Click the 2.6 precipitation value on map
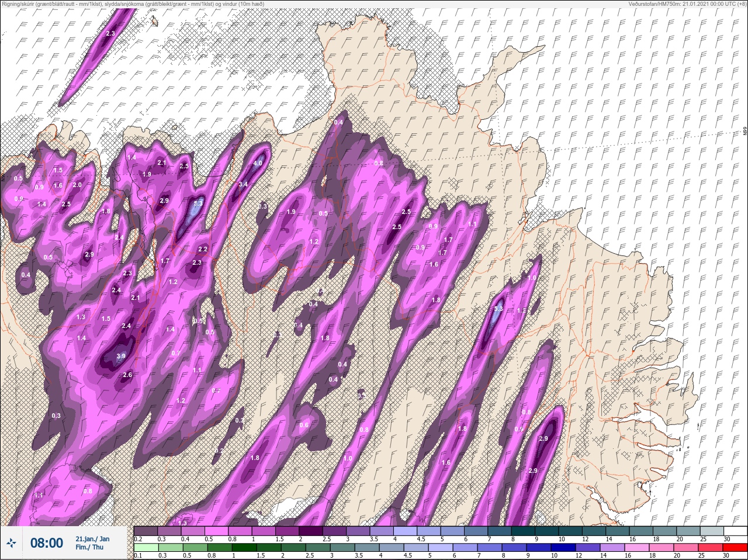This screenshot has height=560, width=748. tap(127, 375)
